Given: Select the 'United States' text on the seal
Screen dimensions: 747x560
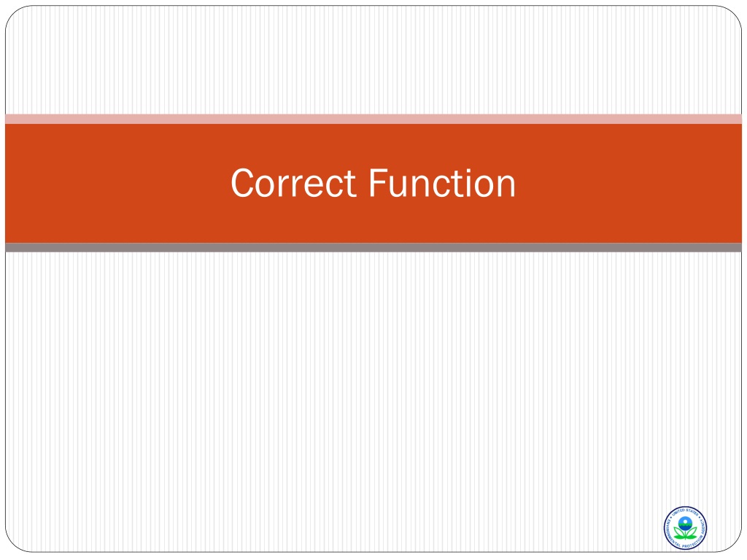Looking at the screenshot, I should [x=686, y=513].
